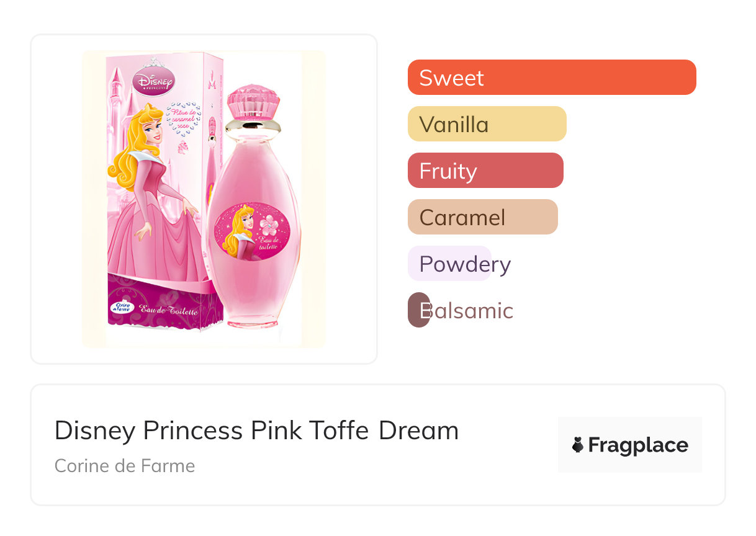Click the Fragplace wordmark text
The width and height of the screenshot is (756, 536).
(x=637, y=445)
